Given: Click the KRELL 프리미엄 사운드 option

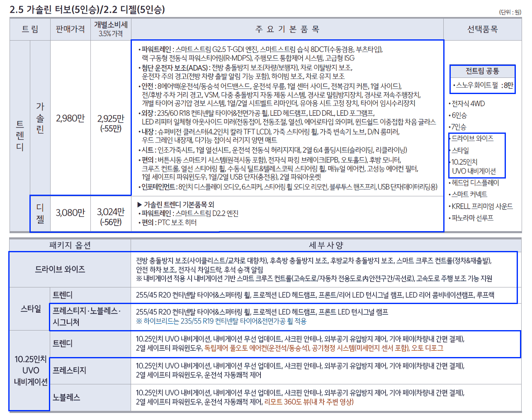Looking at the screenshot, I should click(481, 206).
